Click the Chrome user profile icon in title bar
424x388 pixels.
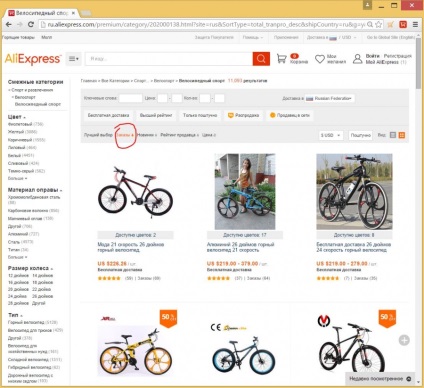[367, 5]
